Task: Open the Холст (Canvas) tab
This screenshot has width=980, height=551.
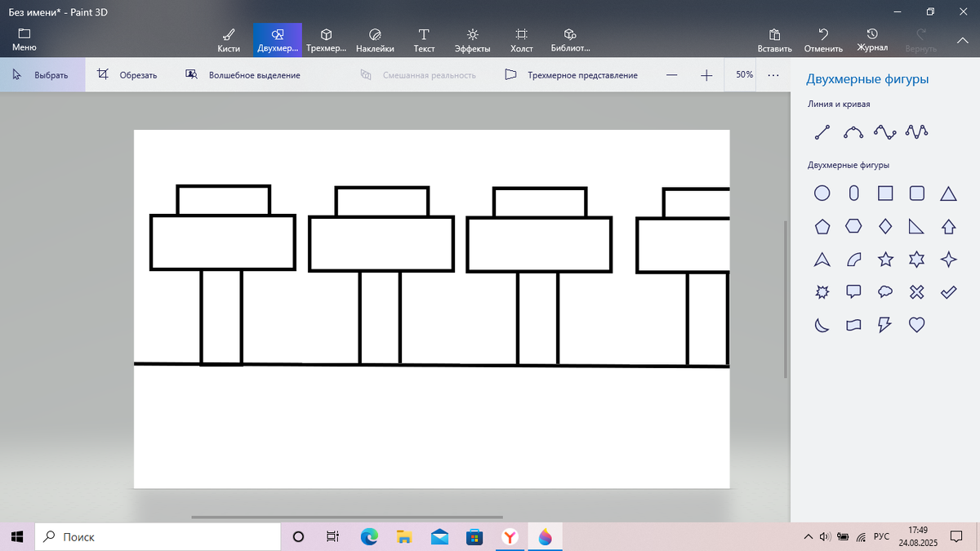Action: (x=521, y=40)
